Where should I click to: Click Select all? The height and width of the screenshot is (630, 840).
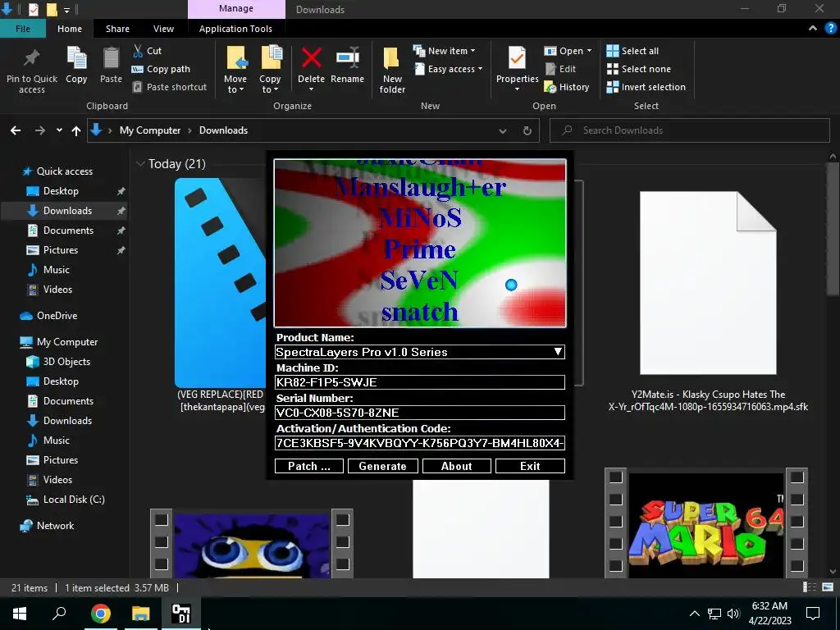point(632,51)
